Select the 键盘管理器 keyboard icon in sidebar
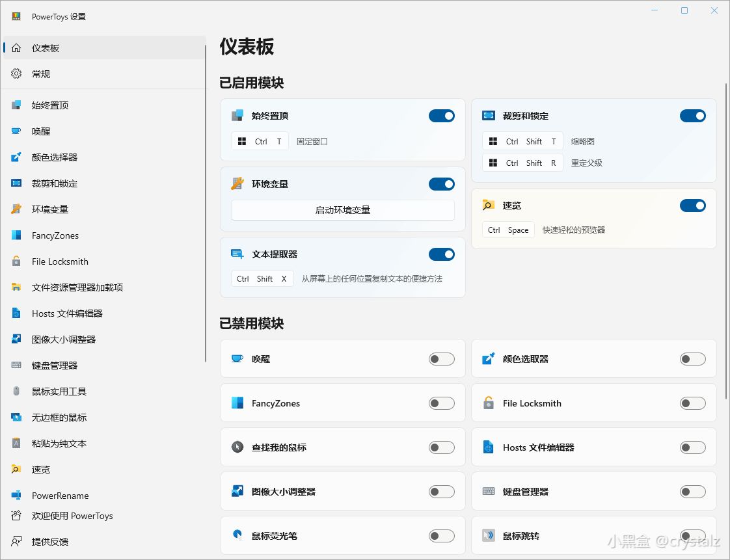Viewport: 730px width, 560px height. tap(16, 365)
